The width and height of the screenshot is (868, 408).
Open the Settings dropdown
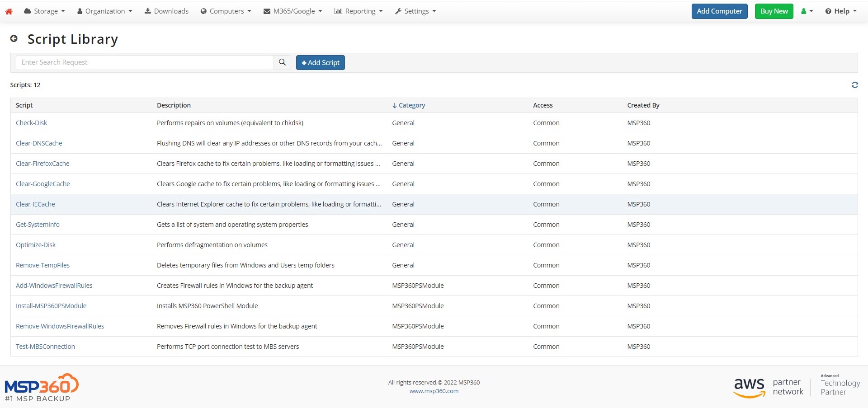tap(415, 11)
